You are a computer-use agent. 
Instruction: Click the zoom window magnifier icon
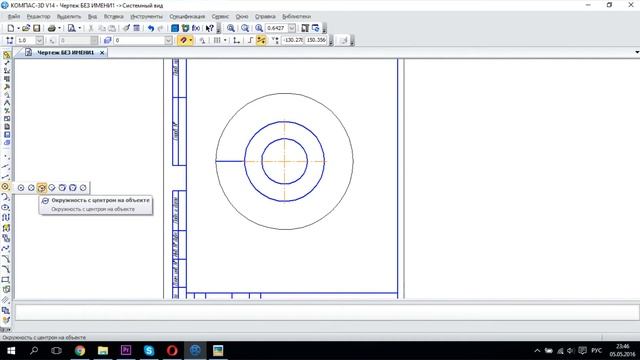pos(231,28)
